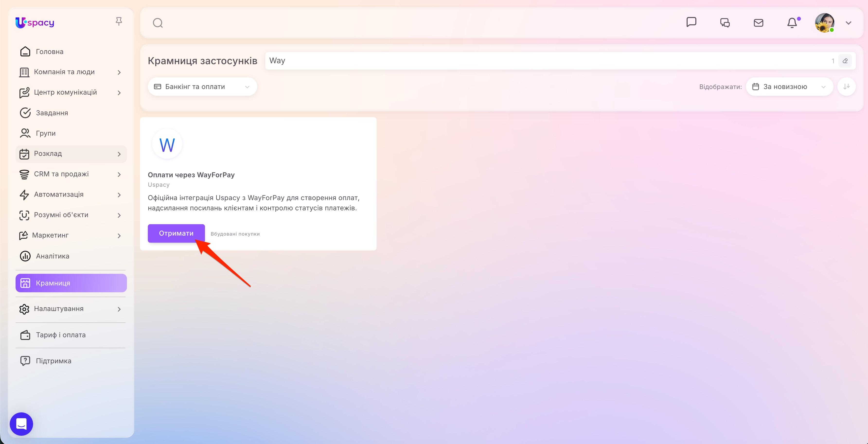This screenshot has height=444, width=868.
Task: Open За новизною sort dropdown
Action: click(789, 87)
